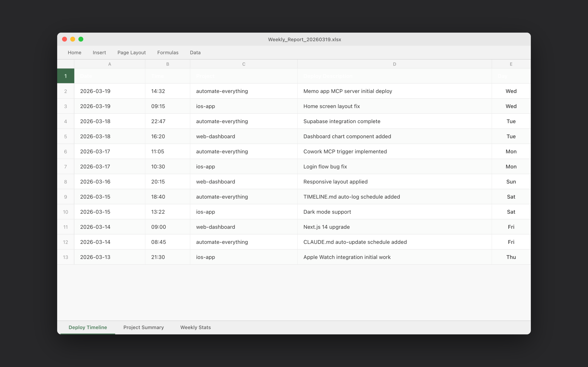588x367 pixels.
Task: Open the Project Summary sheet
Action: click(x=143, y=327)
